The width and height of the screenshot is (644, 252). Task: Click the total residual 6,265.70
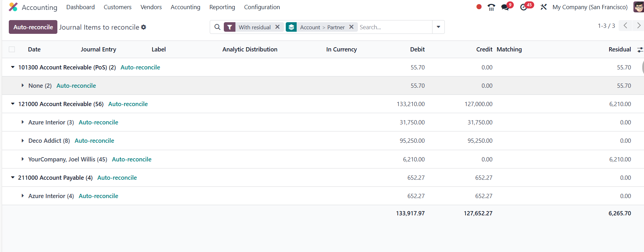click(x=619, y=213)
